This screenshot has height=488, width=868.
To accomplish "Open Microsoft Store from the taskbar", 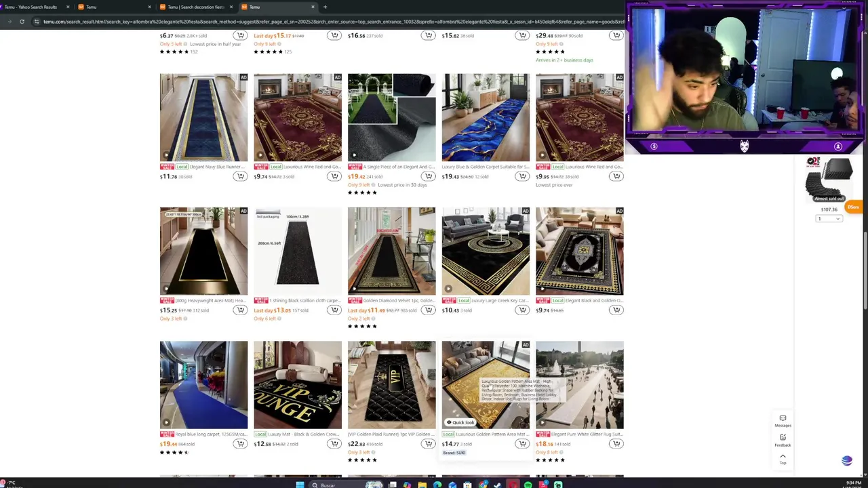I will point(467,485).
